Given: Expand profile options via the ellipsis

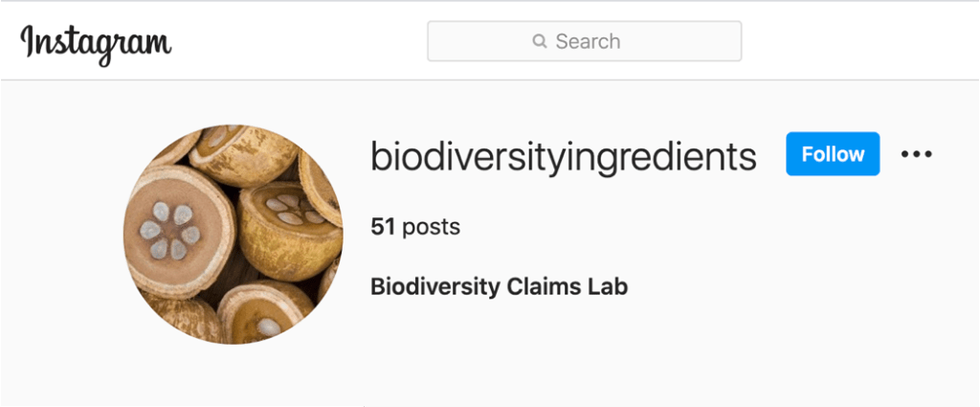Looking at the screenshot, I should click(x=916, y=154).
